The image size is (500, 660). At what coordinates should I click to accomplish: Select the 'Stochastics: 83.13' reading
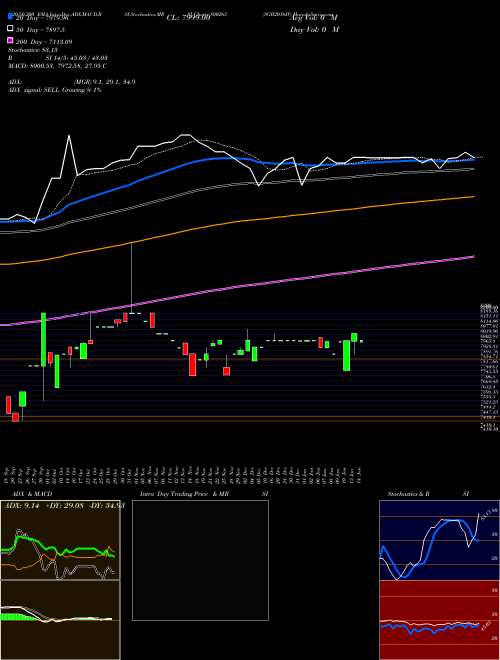pyautogui.click(x=32, y=50)
